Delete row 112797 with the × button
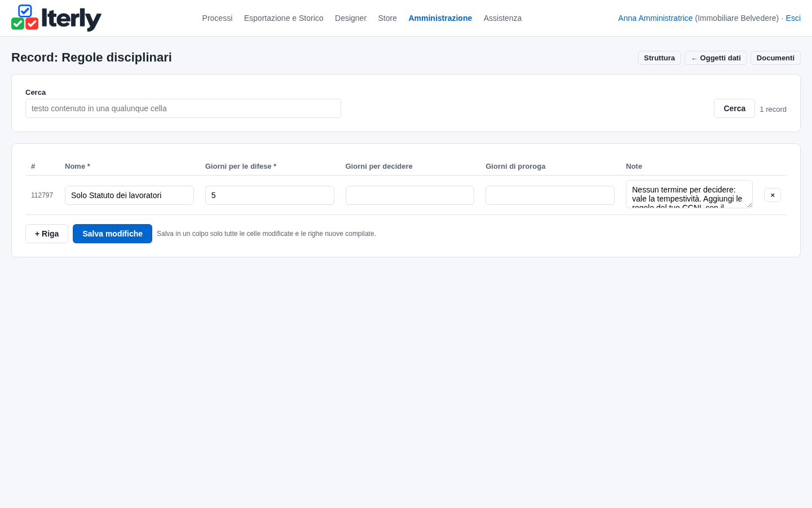812x508 pixels. (x=773, y=195)
